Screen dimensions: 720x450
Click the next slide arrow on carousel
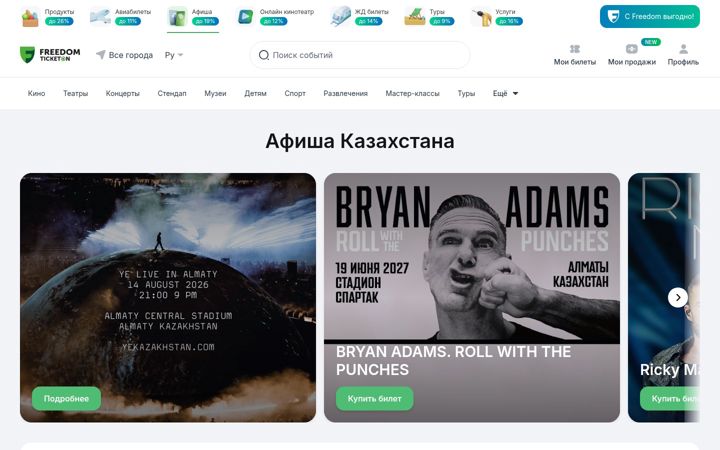click(x=678, y=298)
